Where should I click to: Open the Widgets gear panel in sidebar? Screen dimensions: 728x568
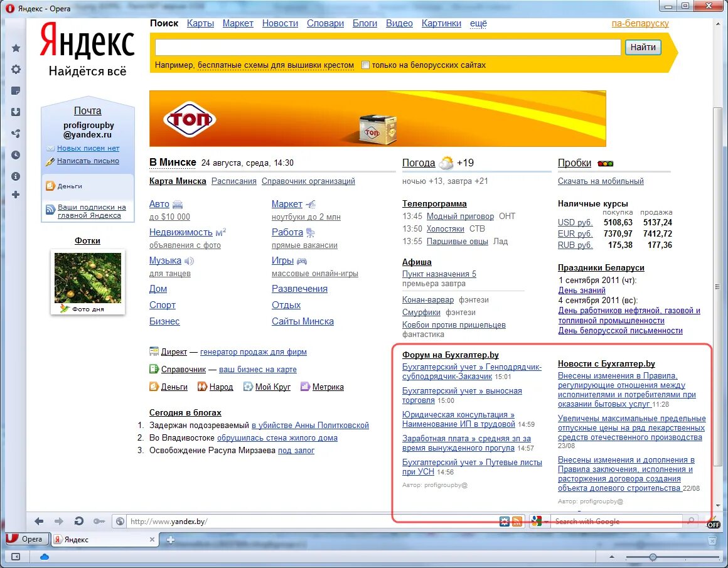click(x=16, y=69)
